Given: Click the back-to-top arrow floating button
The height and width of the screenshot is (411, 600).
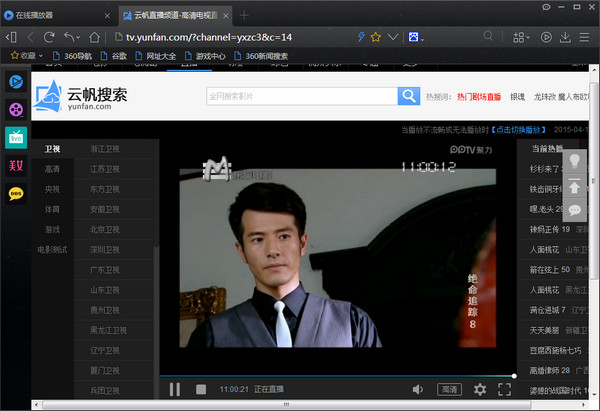Looking at the screenshot, I should coord(575,186).
